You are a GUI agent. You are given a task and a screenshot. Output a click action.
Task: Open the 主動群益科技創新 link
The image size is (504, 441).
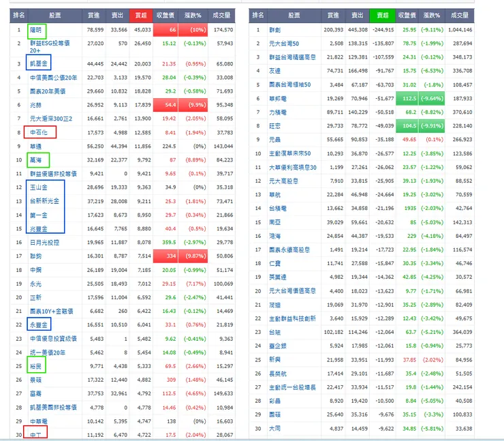tap(292, 318)
